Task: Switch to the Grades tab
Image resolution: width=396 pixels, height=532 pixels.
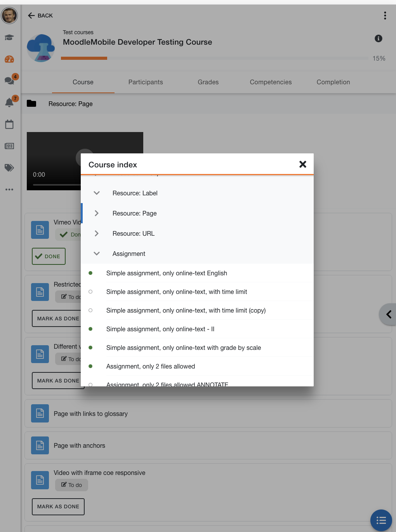Action: pos(208,82)
